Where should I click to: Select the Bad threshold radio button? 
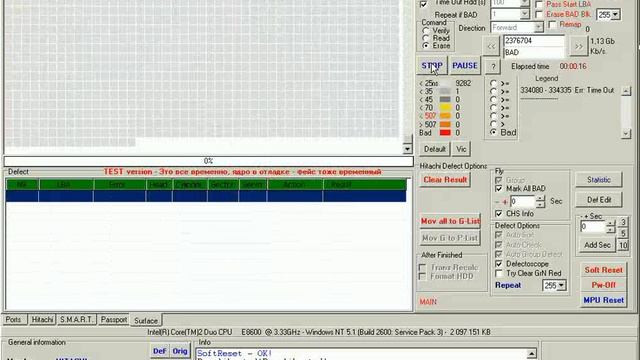click(493, 132)
